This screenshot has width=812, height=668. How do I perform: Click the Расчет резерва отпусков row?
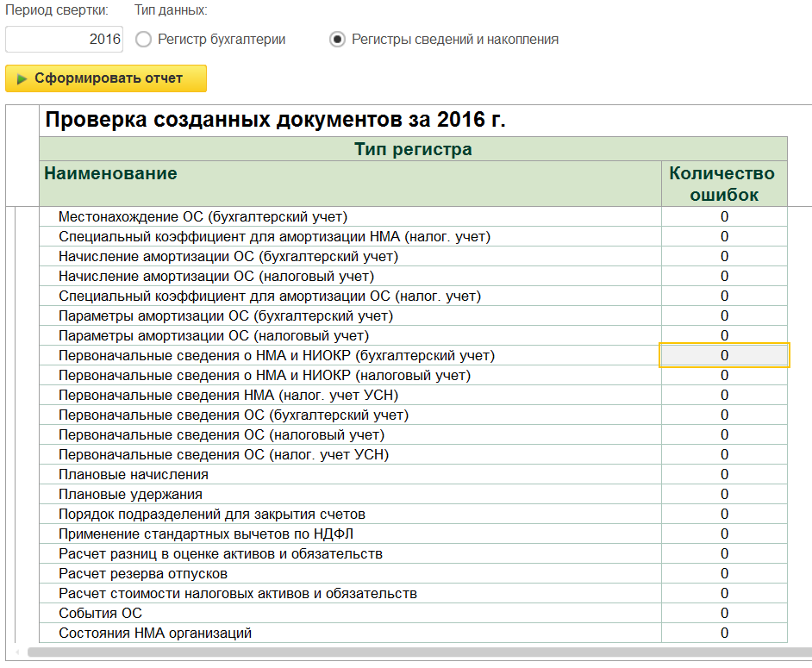(143, 573)
